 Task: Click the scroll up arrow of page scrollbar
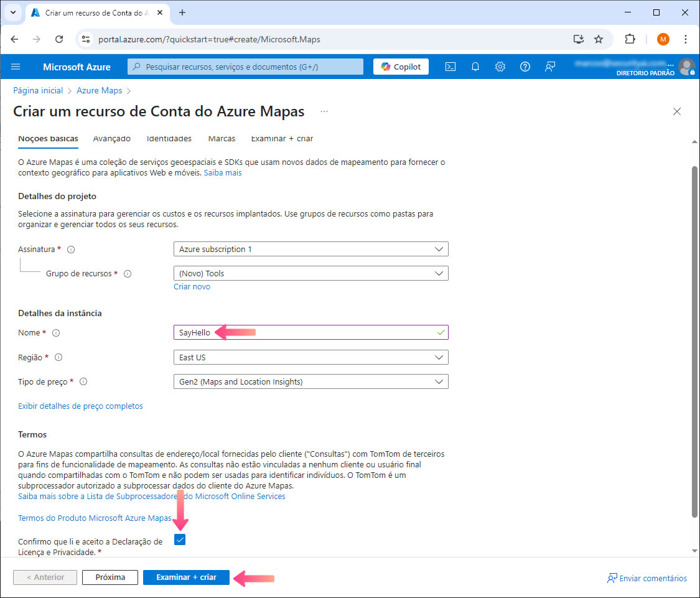click(x=694, y=142)
